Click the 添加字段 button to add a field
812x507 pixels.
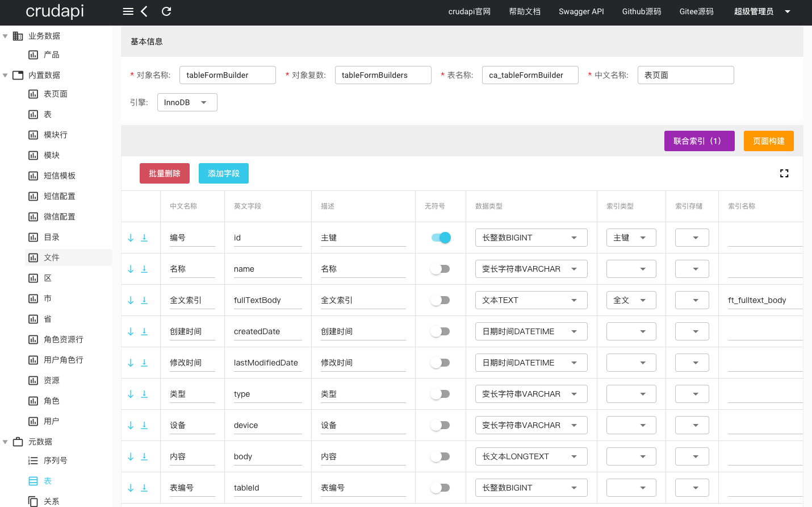[x=223, y=173]
